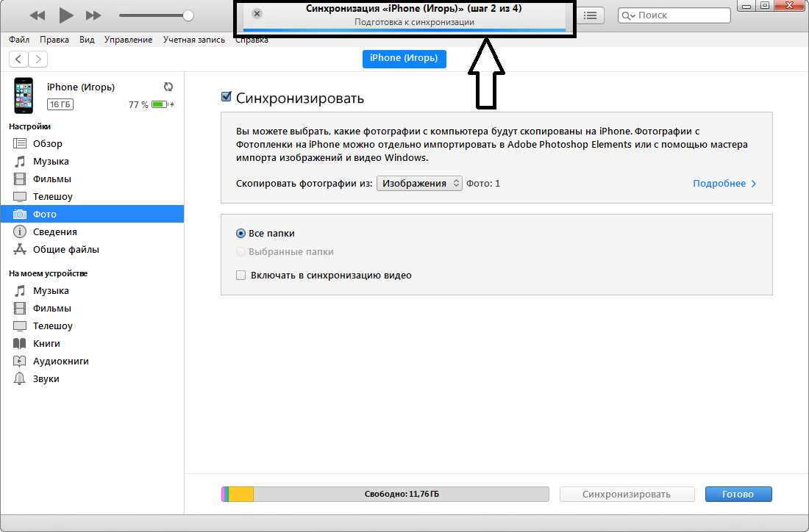
Task: Click the 77 % battery text
Action: (x=138, y=104)
